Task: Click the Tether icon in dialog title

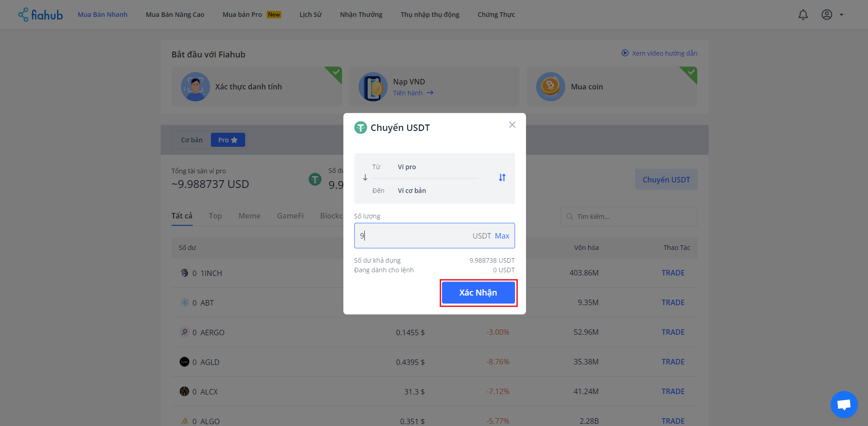Action: (360, 128)
